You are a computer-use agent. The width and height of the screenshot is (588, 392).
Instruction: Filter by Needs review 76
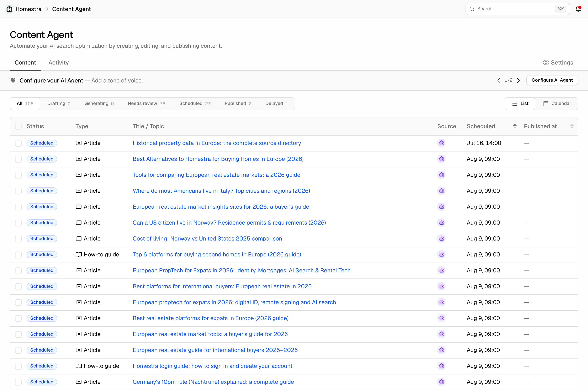146,104
